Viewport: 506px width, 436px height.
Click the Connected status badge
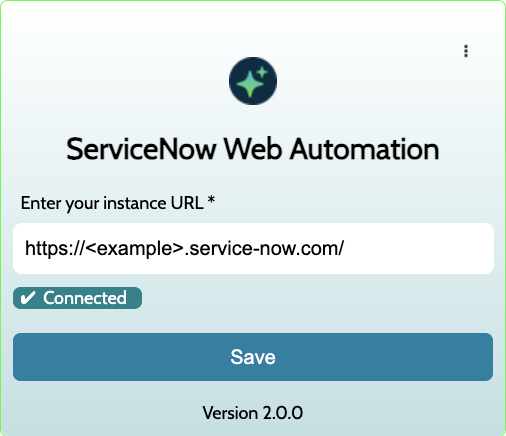point(77,298)
